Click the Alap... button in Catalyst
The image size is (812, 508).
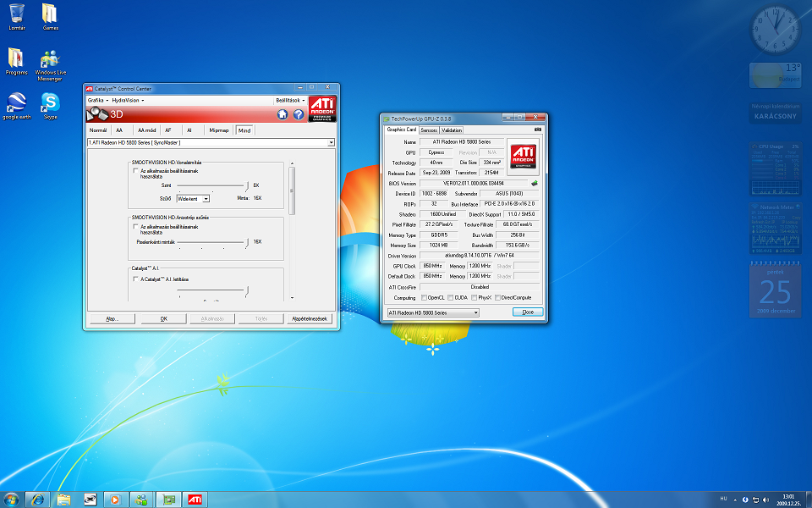tap(112, 319)
